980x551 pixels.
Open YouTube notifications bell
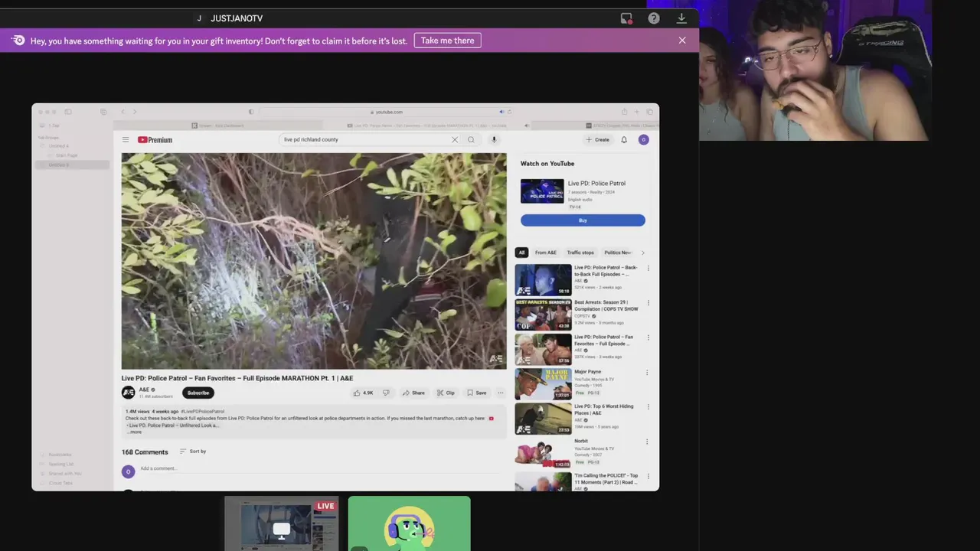[624, 140]
